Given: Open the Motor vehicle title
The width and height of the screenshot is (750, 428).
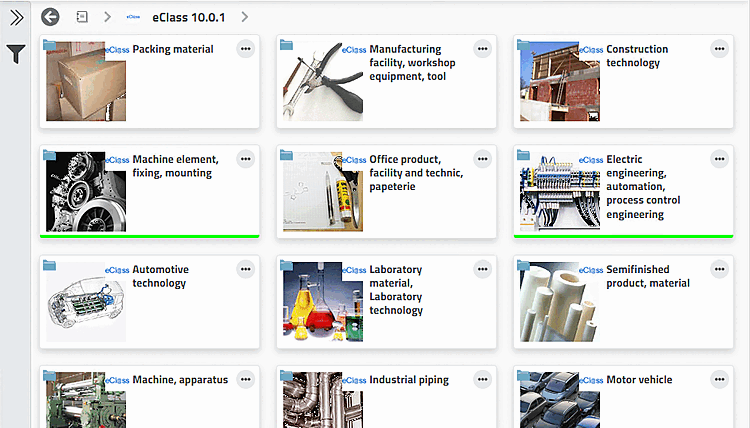Looking at the screenshot, I should coord(640,380).
